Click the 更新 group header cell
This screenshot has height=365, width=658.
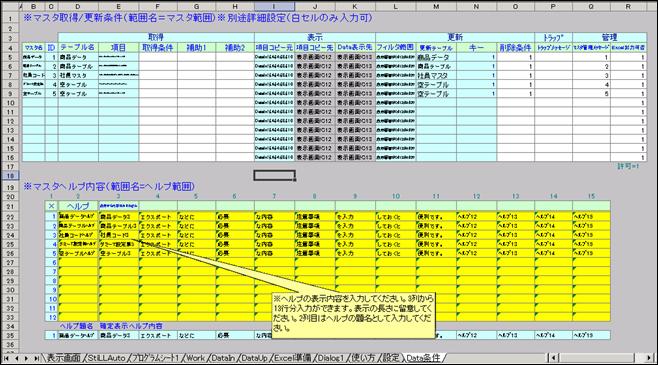(x=455, y=37)
